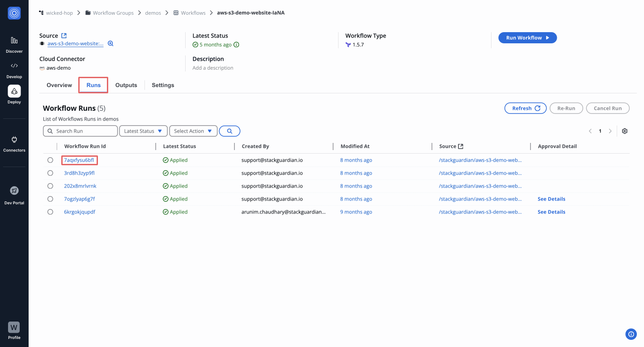Click page number 1
644x347 pixels.
600,131
